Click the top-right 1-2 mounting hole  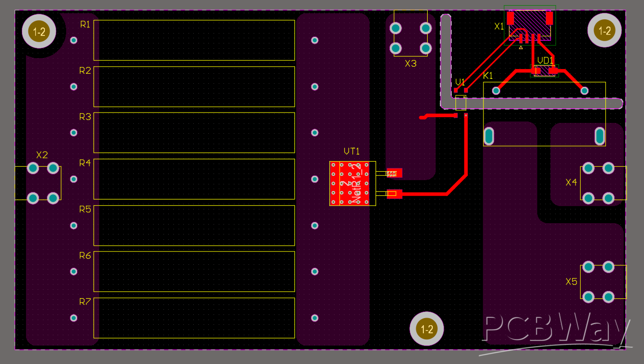(x=604, y=30)
